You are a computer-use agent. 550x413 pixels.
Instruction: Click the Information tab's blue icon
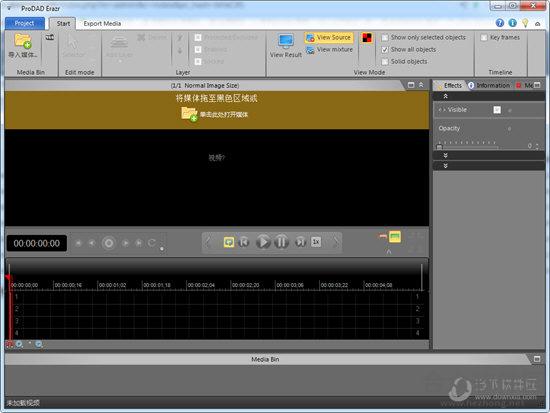tap(471, 85)
